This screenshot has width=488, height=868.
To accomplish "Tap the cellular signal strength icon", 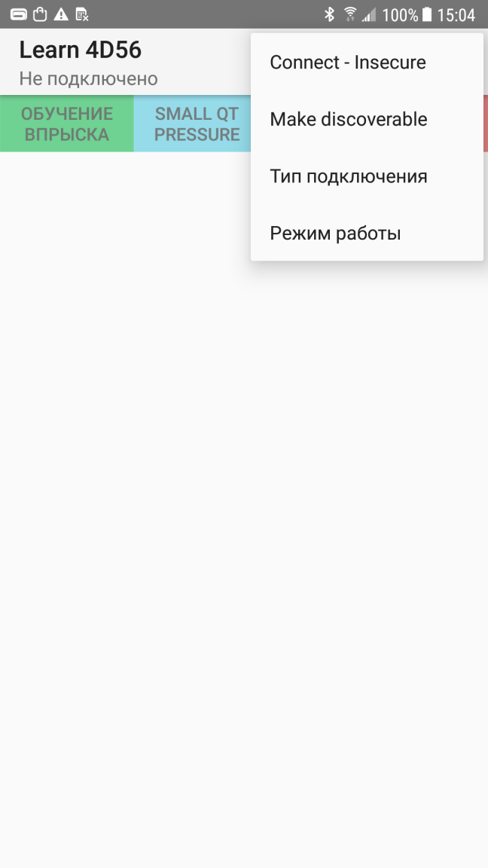I will pyautogui.click(x=368, y=15).
